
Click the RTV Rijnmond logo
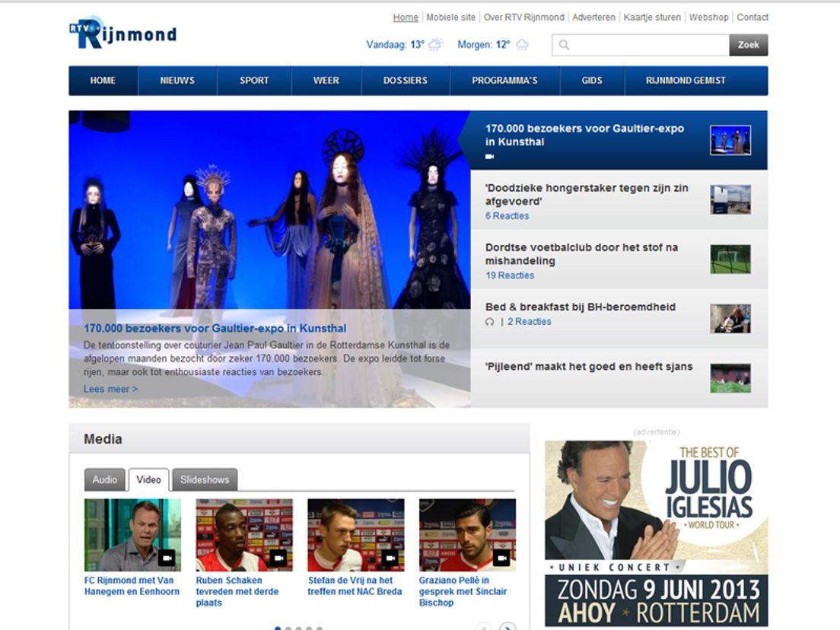pyautogui.click(x=123, y=33)
